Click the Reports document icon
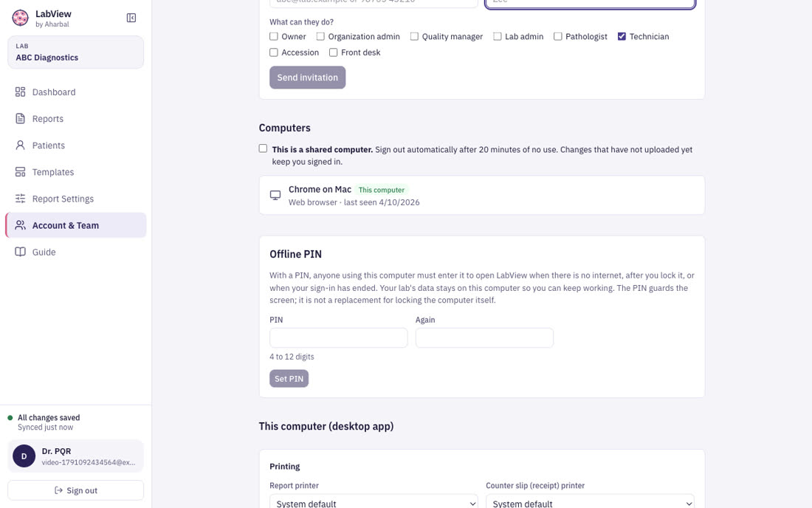Image resolution: width=812 pixels, height=508 pixels. [x=20, y=119]
